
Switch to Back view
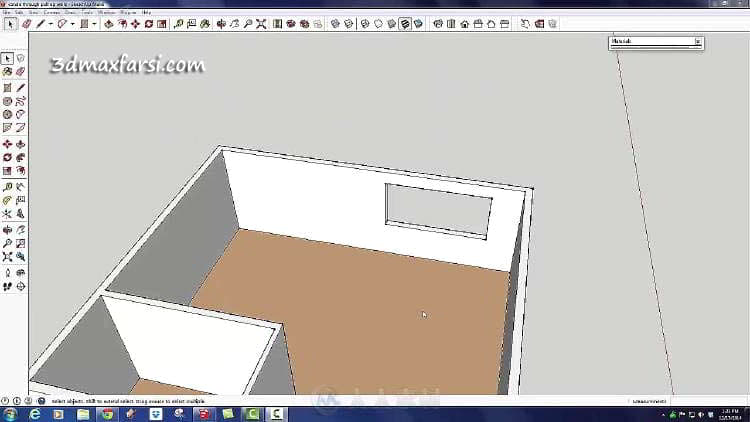point(491,23)
